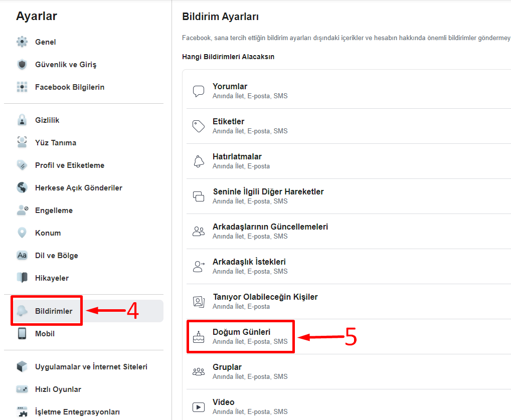Go to Profil ve Etiketleme settings

point(70,165)
